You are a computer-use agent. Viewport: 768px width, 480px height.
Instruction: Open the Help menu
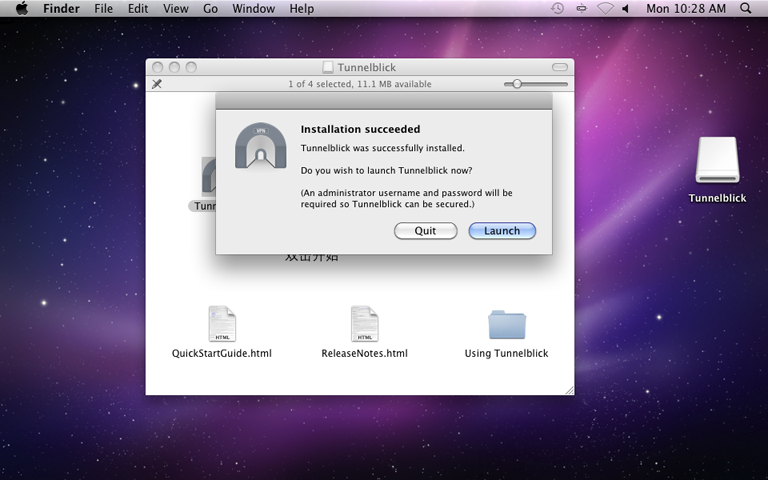coord(301,8)
